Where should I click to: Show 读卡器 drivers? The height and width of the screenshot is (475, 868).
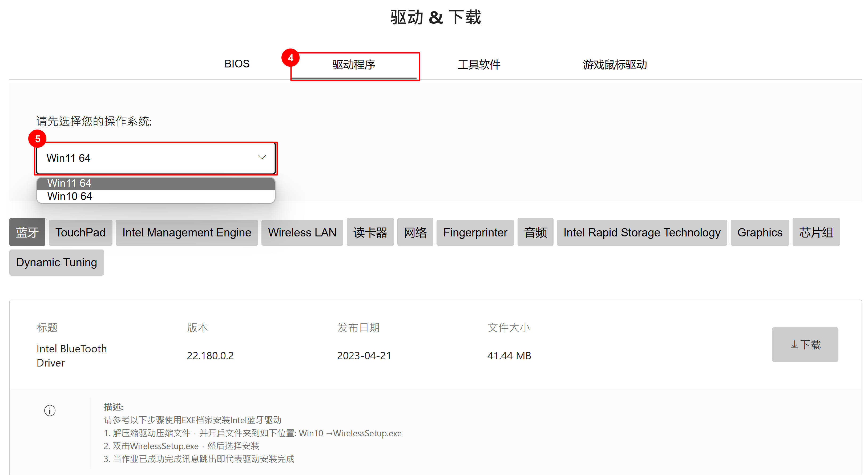point(370,232)
